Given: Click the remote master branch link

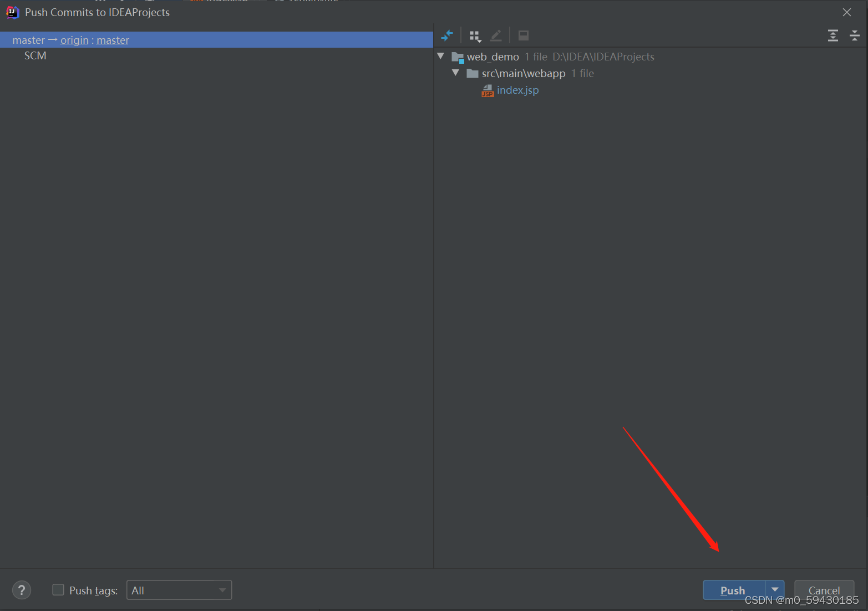Looking at the screenshot, I should 113,40.
